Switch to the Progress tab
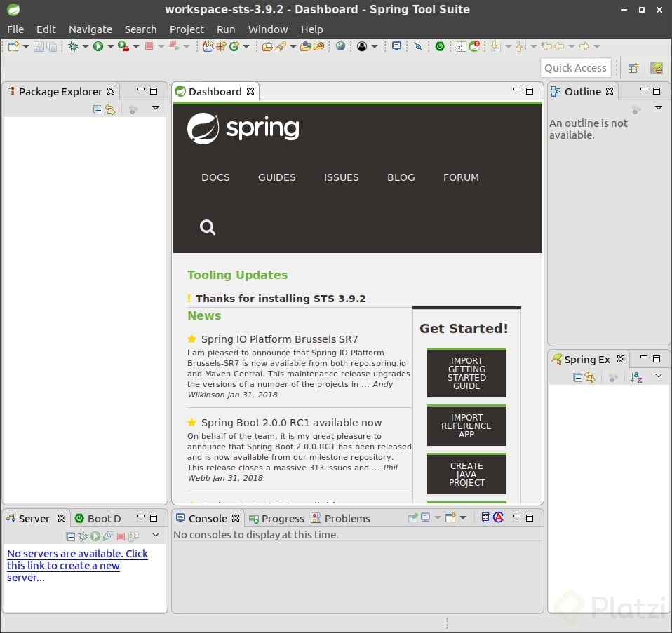Screen dimensions: 672x633 coord(276,519)
